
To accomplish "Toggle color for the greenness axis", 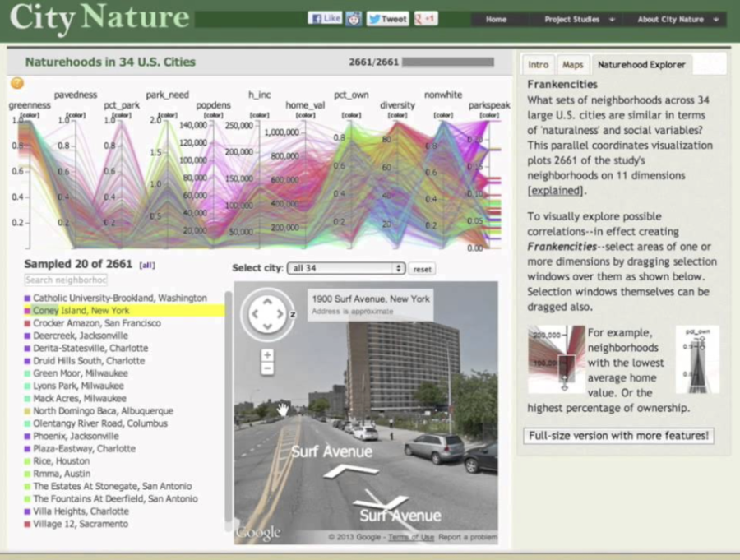I will pyautogui.click(x=30, y=115).
